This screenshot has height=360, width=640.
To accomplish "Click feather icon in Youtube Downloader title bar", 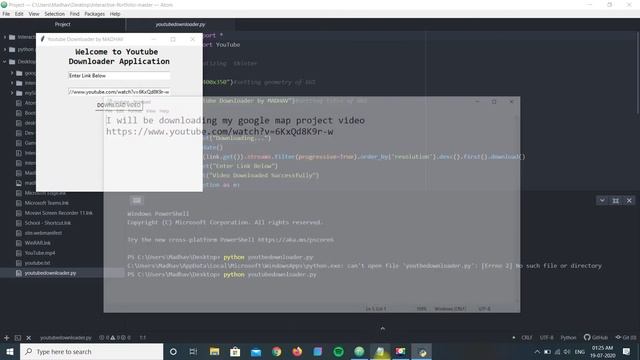I will pyautogui.click(x=42, y=39).
